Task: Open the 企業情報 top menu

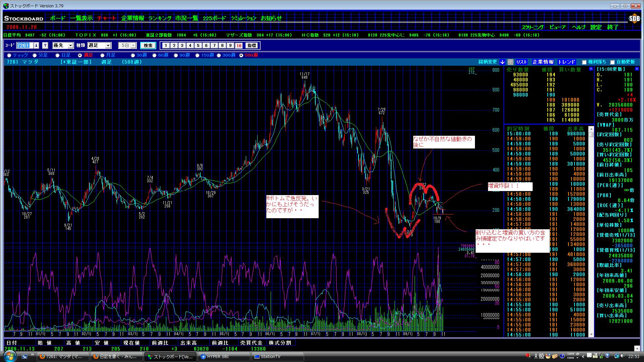Action: 132,18
